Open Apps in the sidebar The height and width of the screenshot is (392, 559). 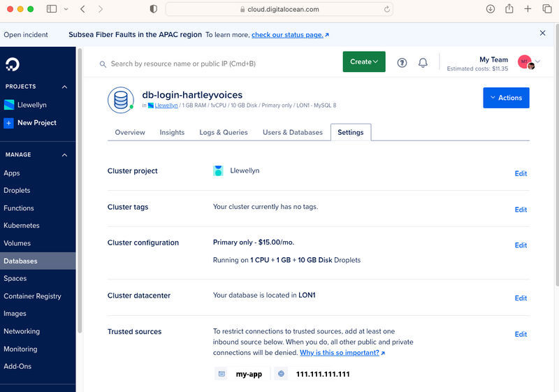12,173
